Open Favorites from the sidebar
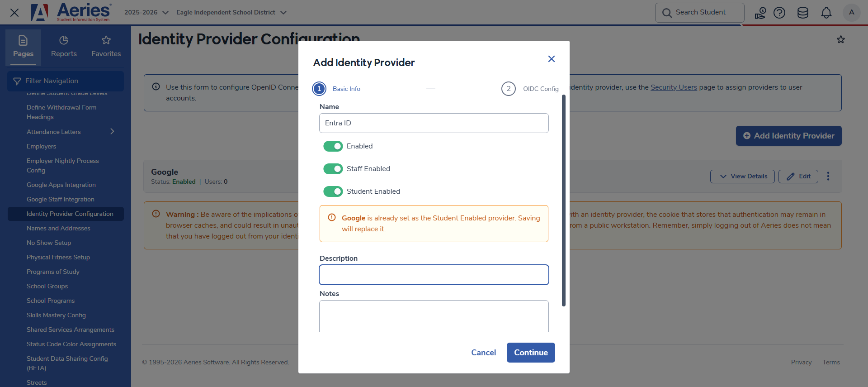This screenshot has height=387, width=868. click(x=106, y=47)
